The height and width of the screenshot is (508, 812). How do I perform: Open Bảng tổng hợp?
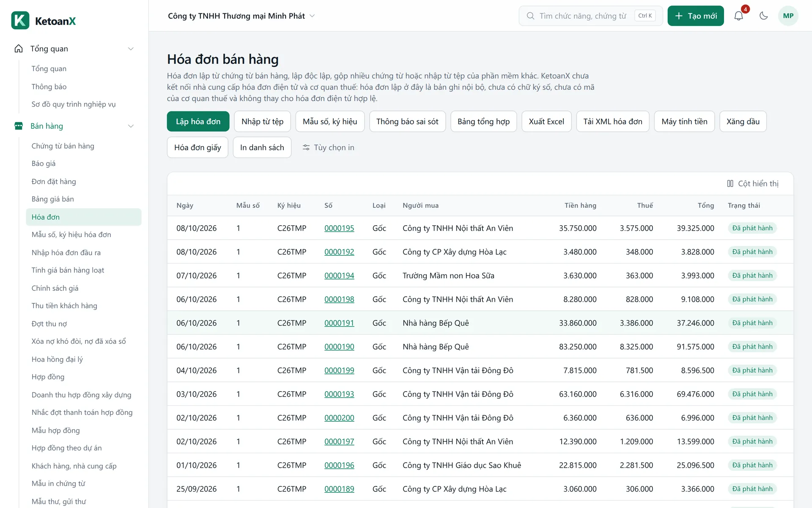[x=483, y=121]
